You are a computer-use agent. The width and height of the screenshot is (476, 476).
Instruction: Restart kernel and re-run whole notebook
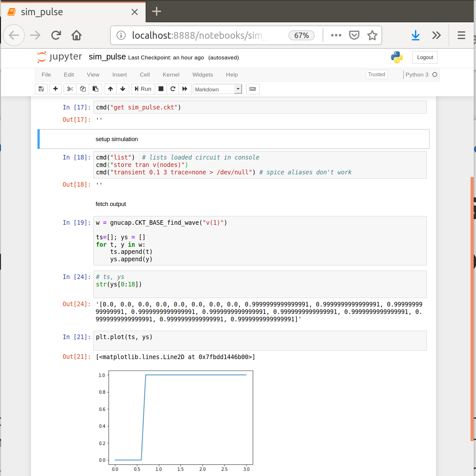(185, 89)
